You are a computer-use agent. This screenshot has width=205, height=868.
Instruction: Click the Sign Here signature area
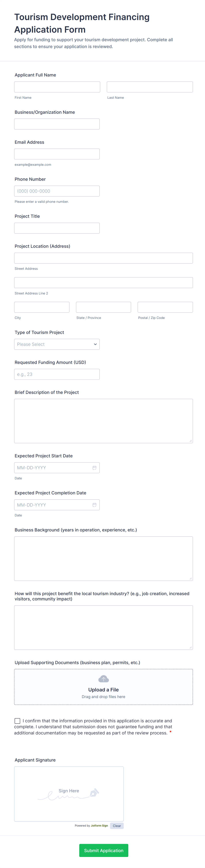click(69, 794)
